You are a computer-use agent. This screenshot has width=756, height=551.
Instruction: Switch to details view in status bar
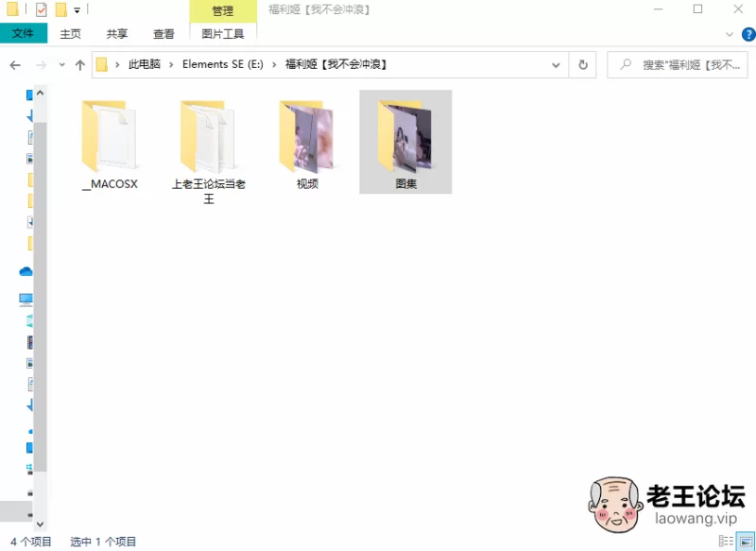click(x=726, y=542)
